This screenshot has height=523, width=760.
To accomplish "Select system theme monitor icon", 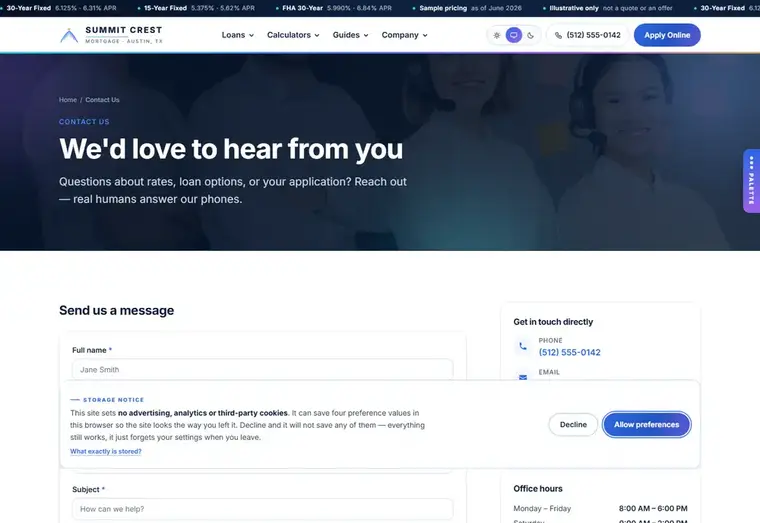I will pyautogui.click(x=514, y=35).
